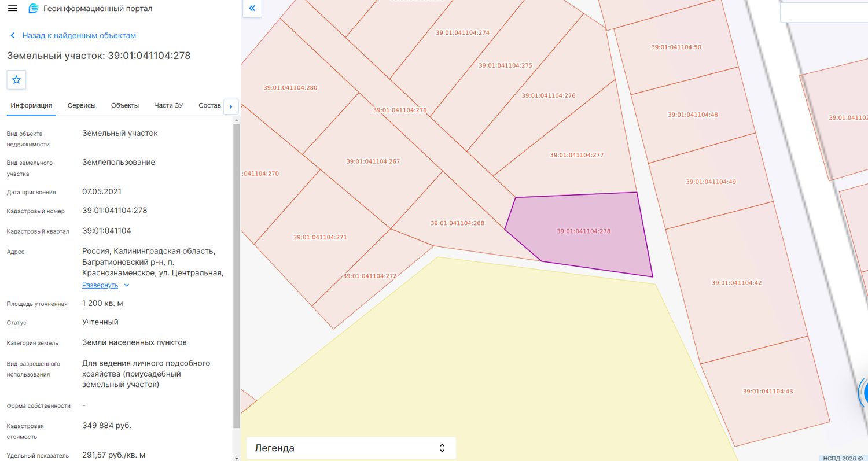
Task: Select parcel 39:01:041104:49 on the map
Action: [x=711, y=182]
